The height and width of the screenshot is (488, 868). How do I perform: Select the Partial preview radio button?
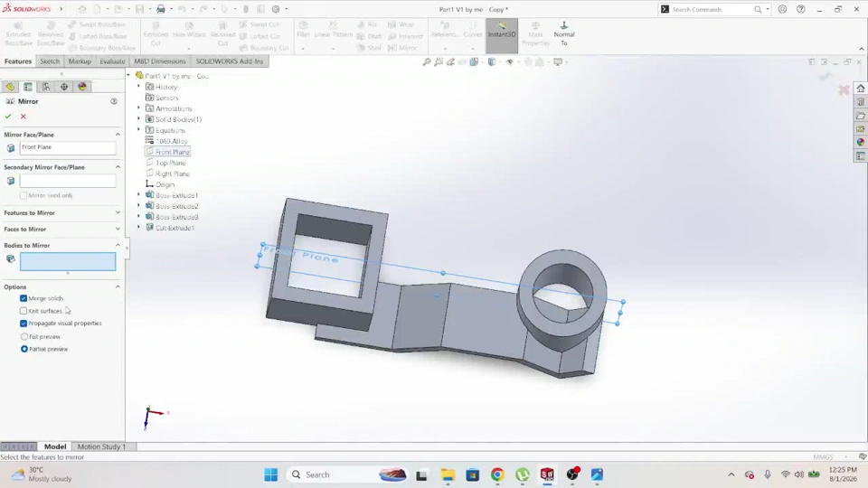click(24, 349)
